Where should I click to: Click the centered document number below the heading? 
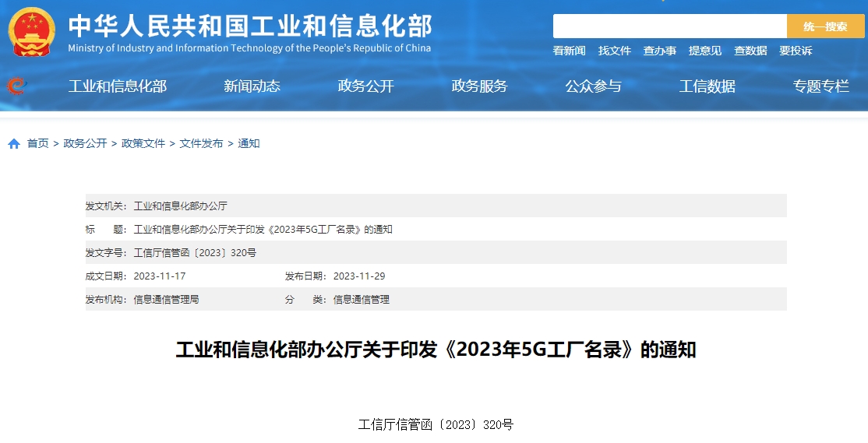[436, 425]
